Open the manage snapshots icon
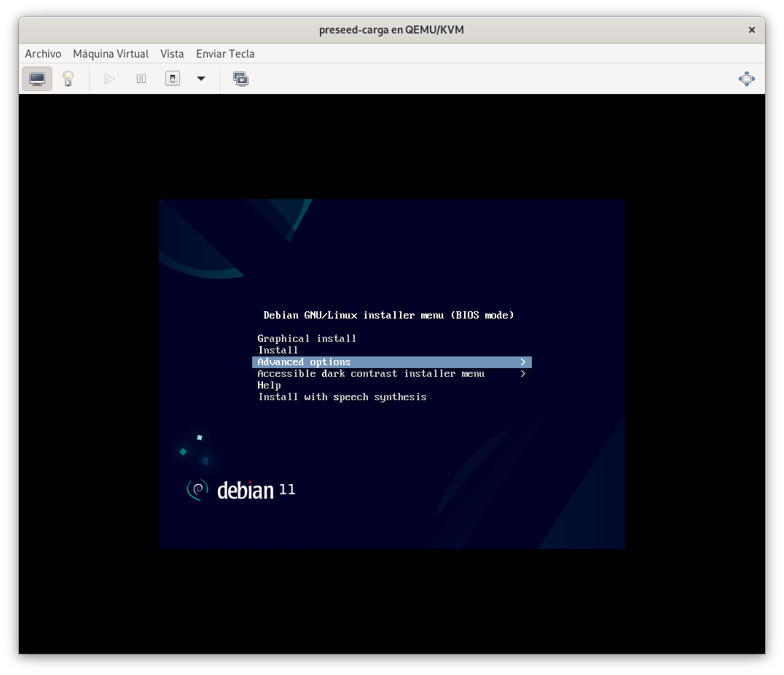This screenshot has height=675, width=784. (x=241, y=79)
